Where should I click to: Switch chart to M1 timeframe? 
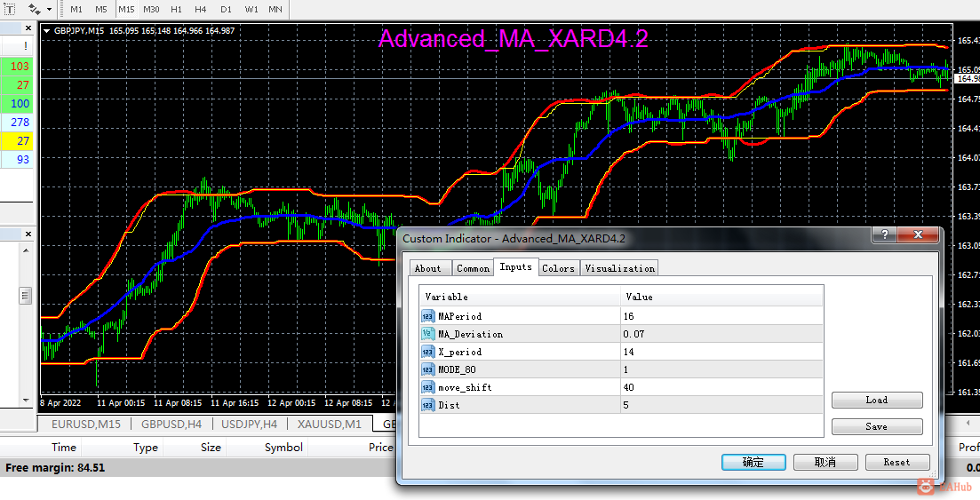coord(76,10)
